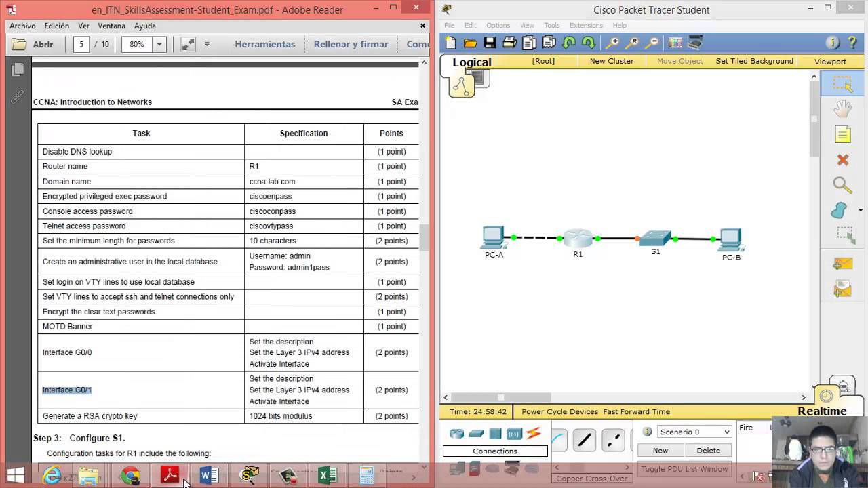This screenshot has width=868, height=488.
Task: Click Power Cycle Devices
Action: pyautogui.click(x=559, y=411)
